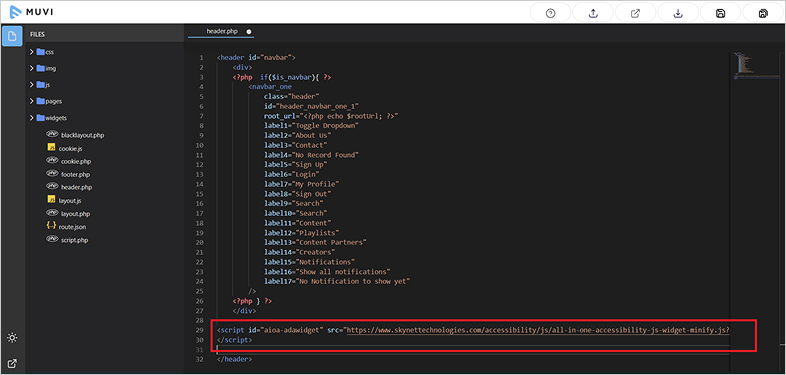
Task: Select header.php in the file list
Action: [x=77, y=188]
